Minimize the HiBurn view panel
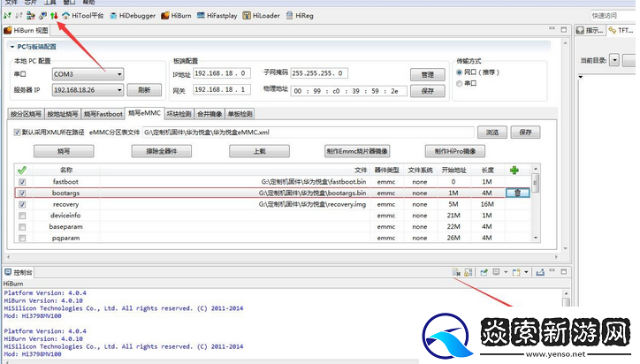 tap(552, 28)
